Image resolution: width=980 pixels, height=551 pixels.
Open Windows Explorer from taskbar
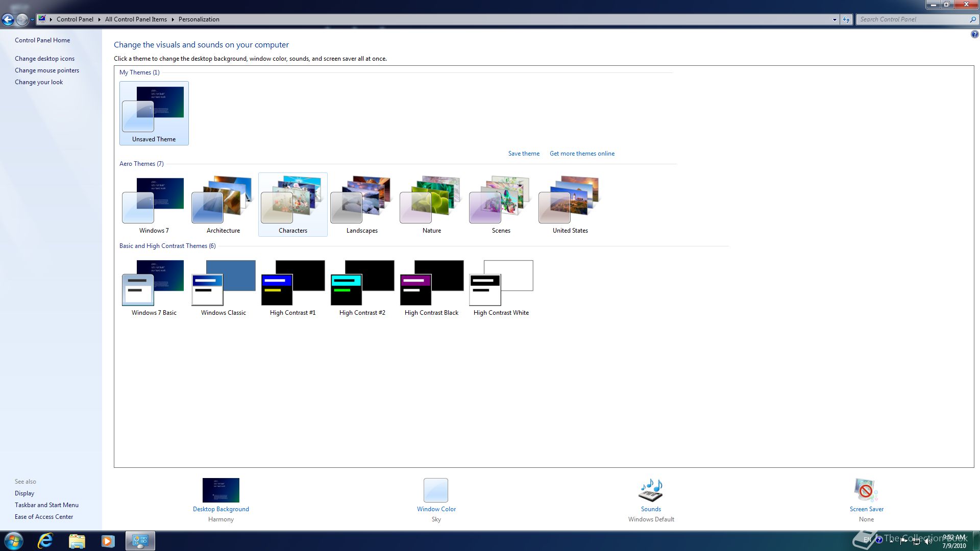pos(77,541)
